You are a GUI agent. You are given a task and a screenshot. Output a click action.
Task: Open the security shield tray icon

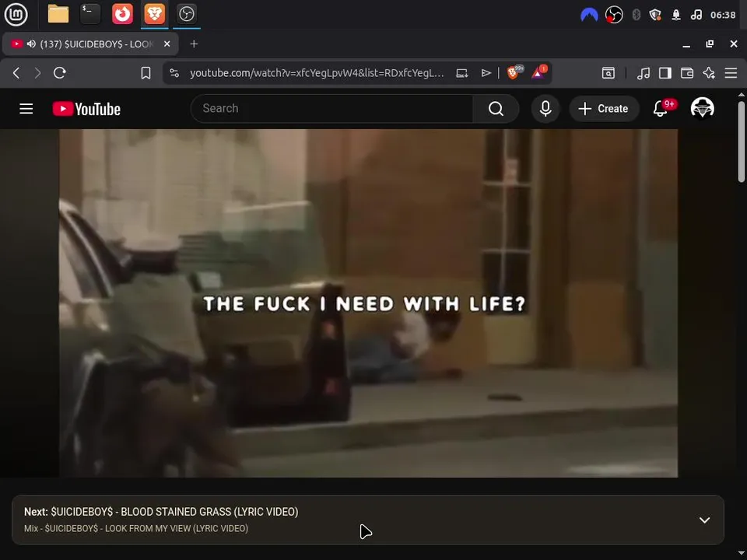point(655,15)
